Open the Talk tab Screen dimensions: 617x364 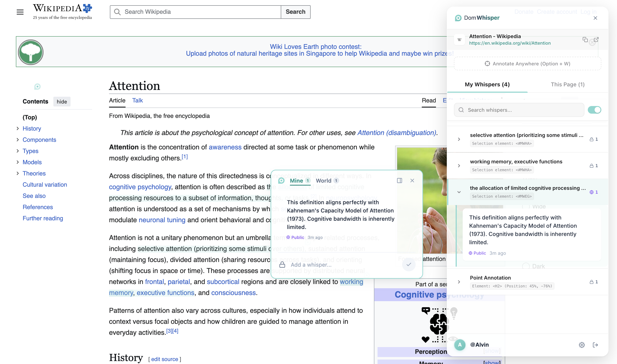click(x=137, y=100)
